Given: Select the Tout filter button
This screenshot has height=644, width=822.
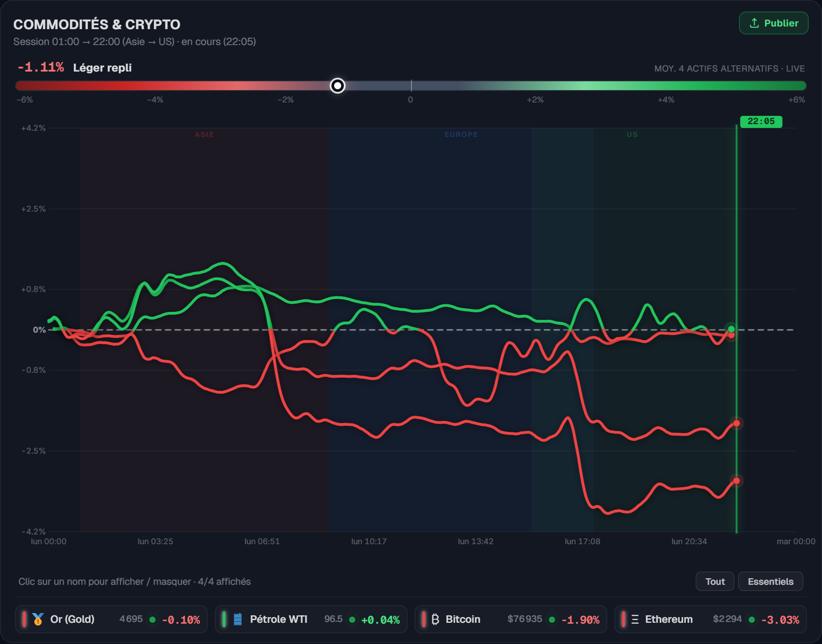Looking at the screenshot, I should click(715, 581).
